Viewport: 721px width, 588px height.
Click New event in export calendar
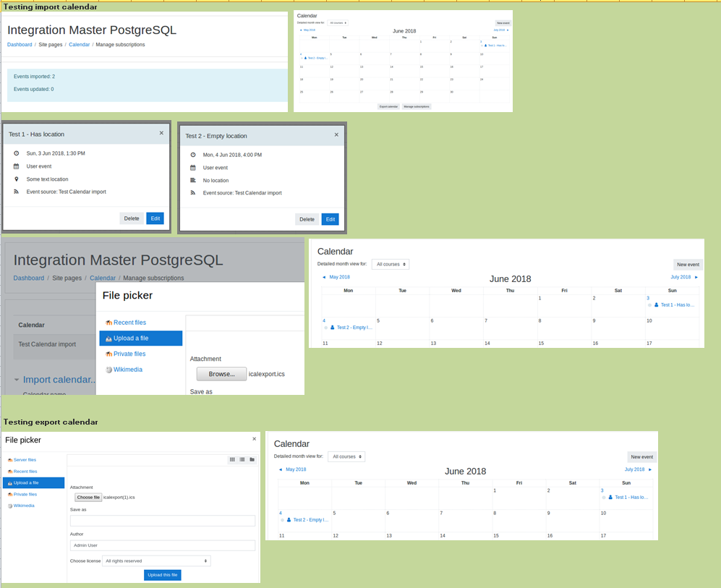[x=642, y=456]
